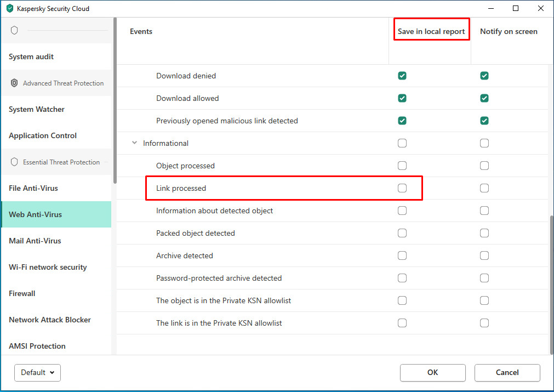Viewport: 554px width, 392px height.
Task: Check Save in local report for Packed object detected
Action: [x=402, y=233]
